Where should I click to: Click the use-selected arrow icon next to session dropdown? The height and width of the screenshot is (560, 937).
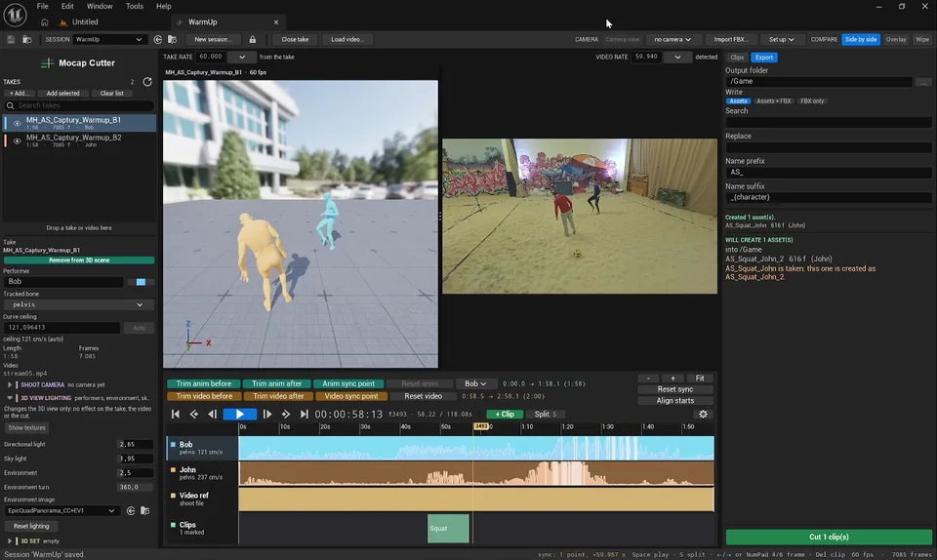point(158,39)
